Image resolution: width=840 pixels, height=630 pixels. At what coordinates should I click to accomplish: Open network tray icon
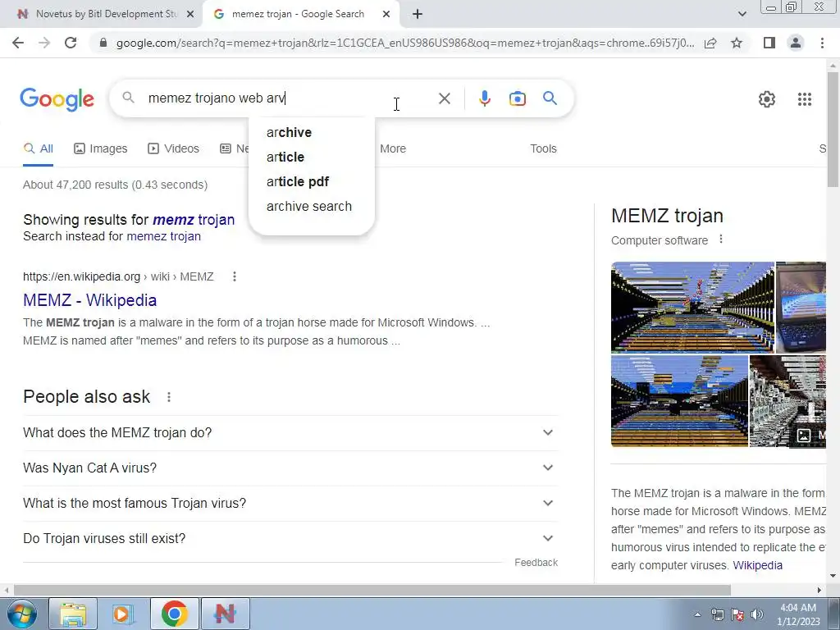coord(717,614)
